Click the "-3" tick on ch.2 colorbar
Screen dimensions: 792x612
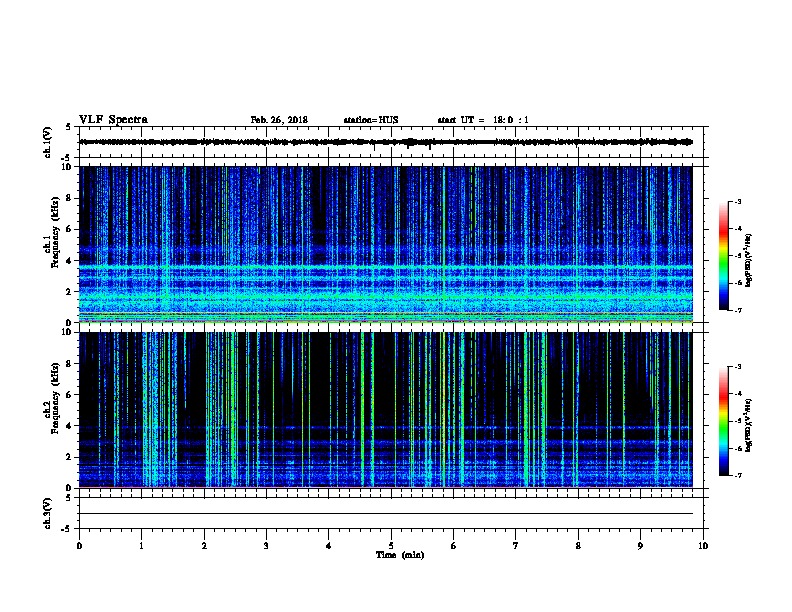737,367
